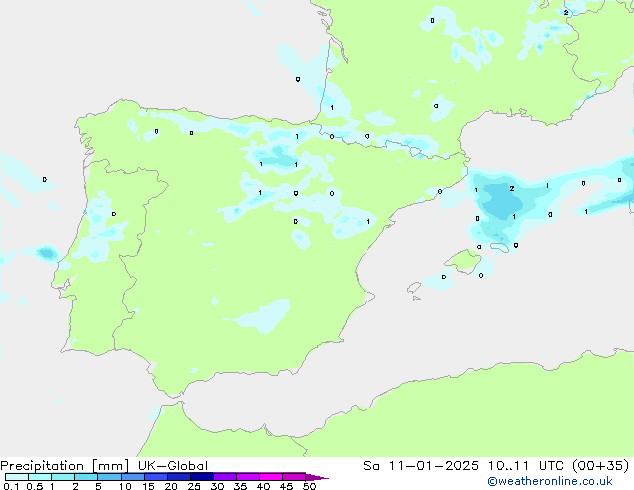Screen dimensions: 634x490
Task: Click the '0.1' legend scale number
Action: 11,486
